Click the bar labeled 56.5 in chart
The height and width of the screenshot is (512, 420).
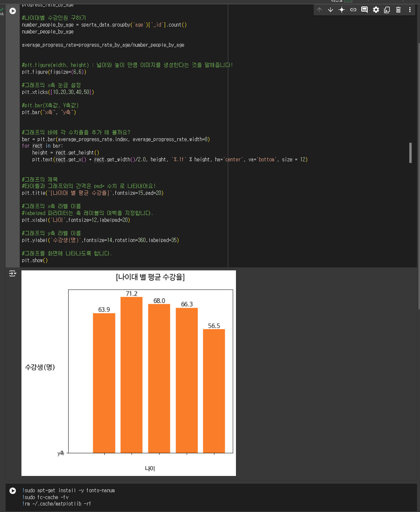click(x=214, y=391)
